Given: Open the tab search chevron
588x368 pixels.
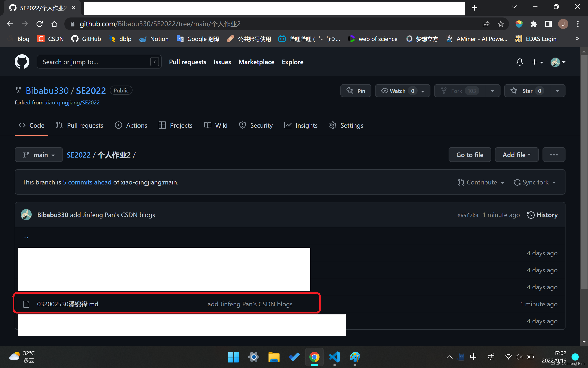Looking at the screenshot, I should click(514, 7).
